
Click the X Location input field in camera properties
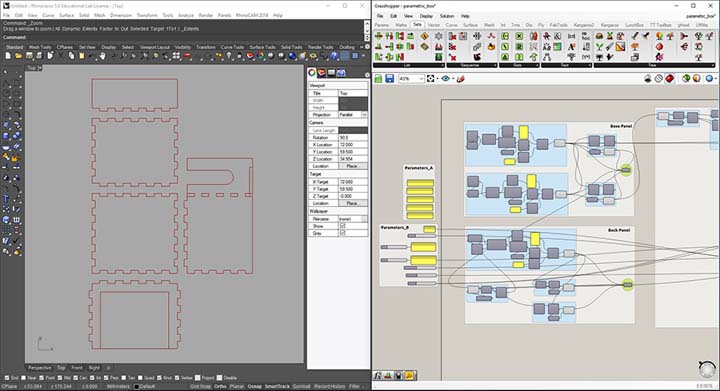tap(353, 145)
